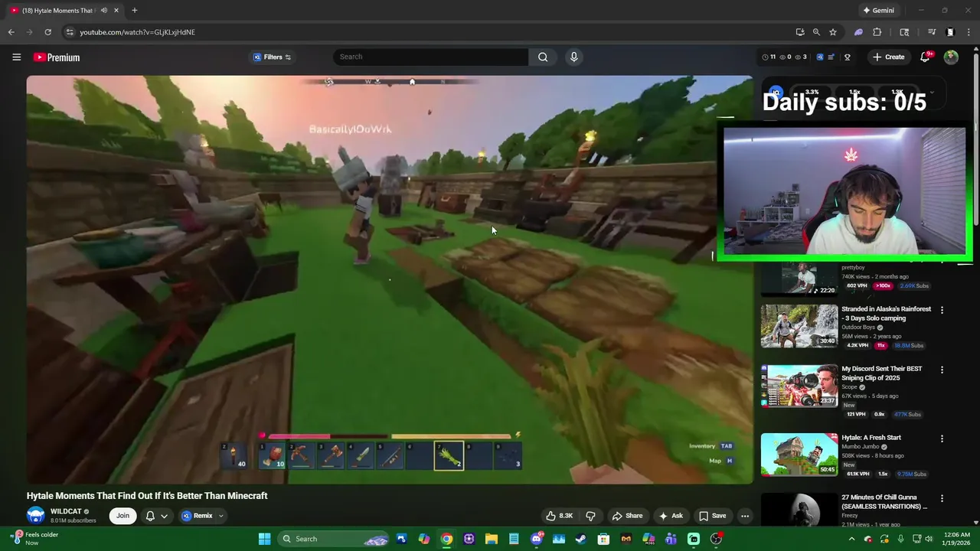Click the install/cast screen icon in address bar
The image size is (980, 551).
pyautogui.click(x=800, y=32)
